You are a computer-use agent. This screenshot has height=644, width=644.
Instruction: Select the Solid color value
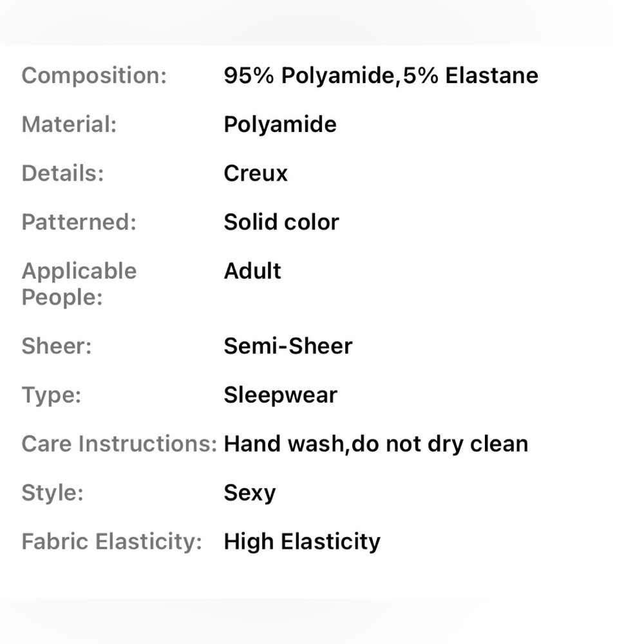(281, 222)
